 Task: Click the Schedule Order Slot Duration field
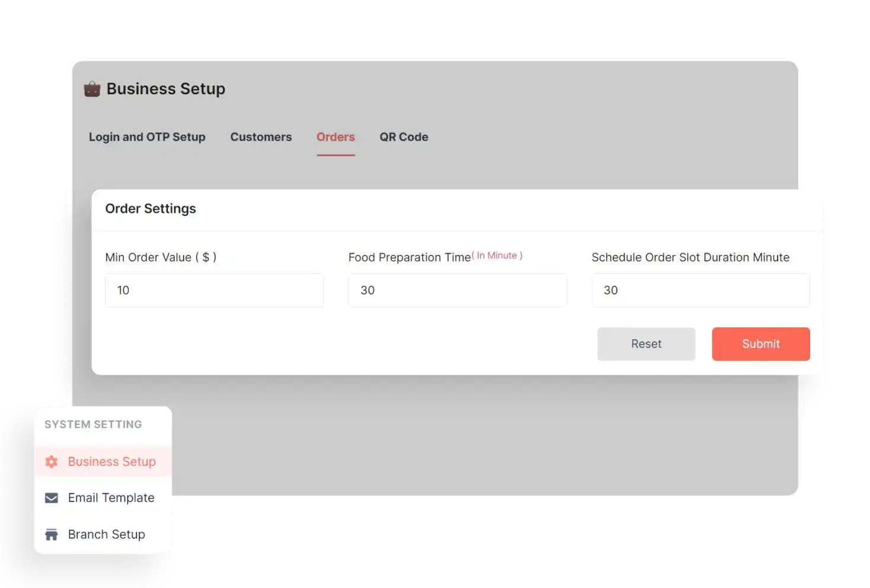tap(701, 290)
